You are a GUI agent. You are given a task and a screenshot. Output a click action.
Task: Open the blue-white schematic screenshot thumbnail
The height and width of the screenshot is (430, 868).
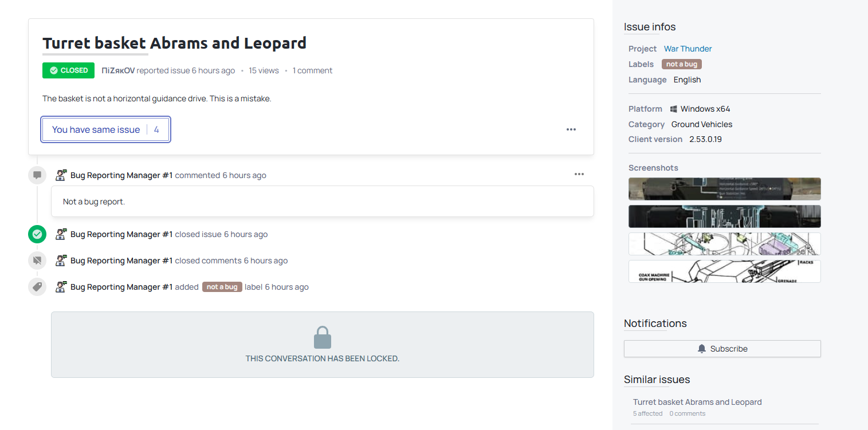tap(724, 244)
